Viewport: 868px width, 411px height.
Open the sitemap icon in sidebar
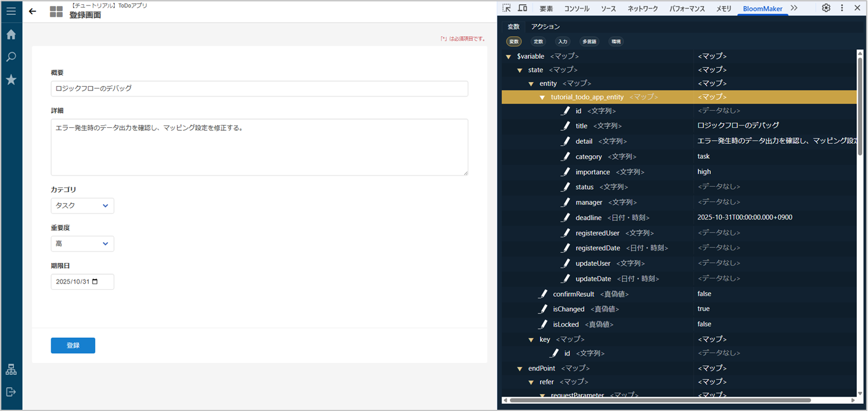(11, 370)
